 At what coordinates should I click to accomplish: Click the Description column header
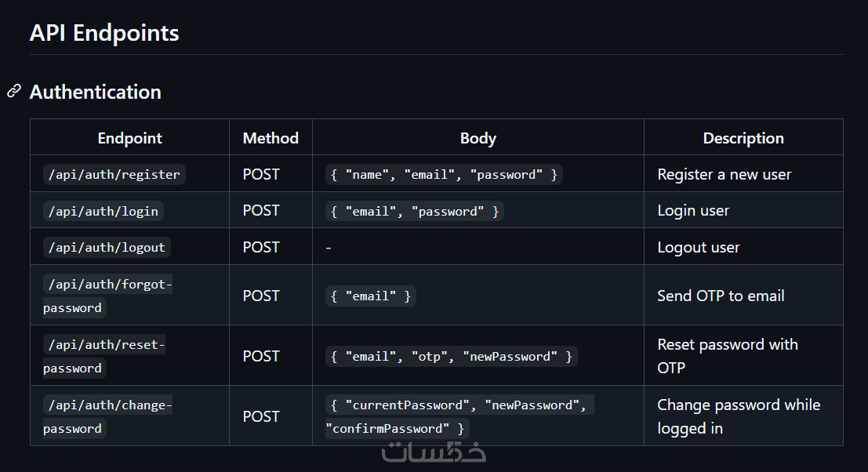tap(743, 138)
